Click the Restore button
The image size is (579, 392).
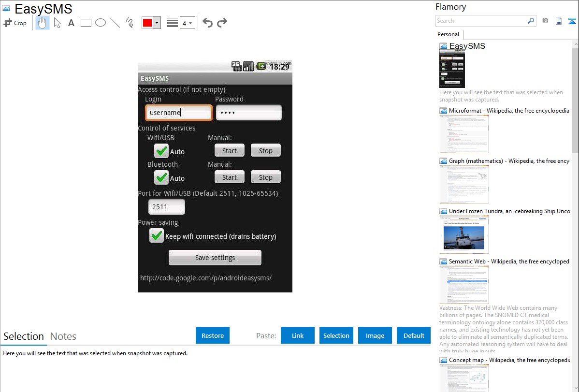pyautogui.click(x=213, y=335)
